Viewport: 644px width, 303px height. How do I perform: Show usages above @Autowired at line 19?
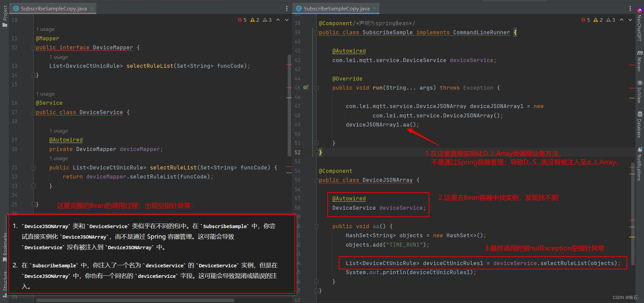pos(59,131)
